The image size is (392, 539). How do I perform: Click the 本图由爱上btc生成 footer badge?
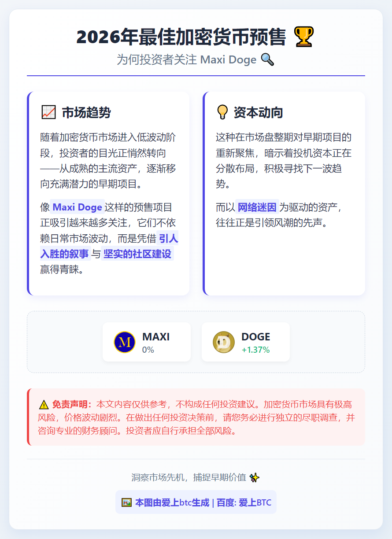coord(196,502)
